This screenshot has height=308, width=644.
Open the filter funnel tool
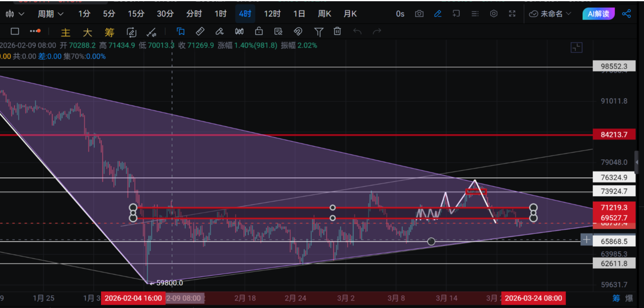click(x=318, y=31)
